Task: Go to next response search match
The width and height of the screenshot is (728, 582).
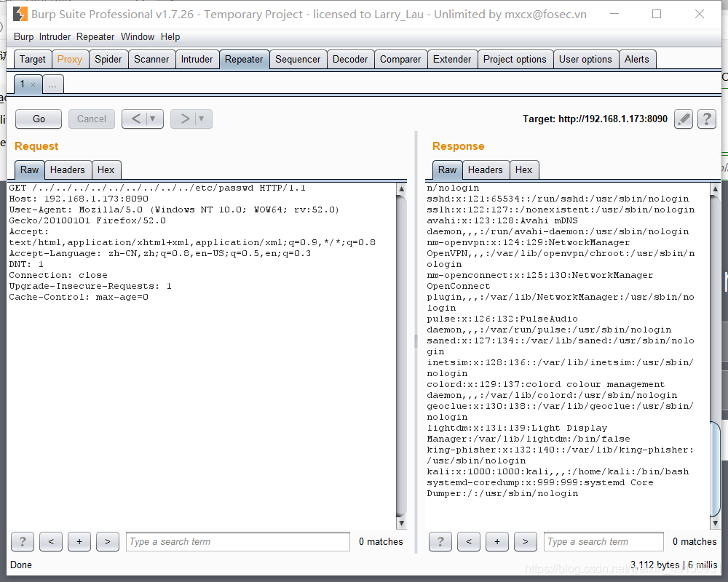Action: (526, 541)
